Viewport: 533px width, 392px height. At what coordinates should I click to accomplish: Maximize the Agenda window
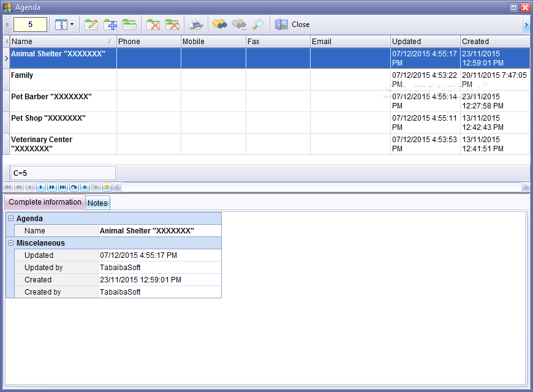click(x=513, y=7)
